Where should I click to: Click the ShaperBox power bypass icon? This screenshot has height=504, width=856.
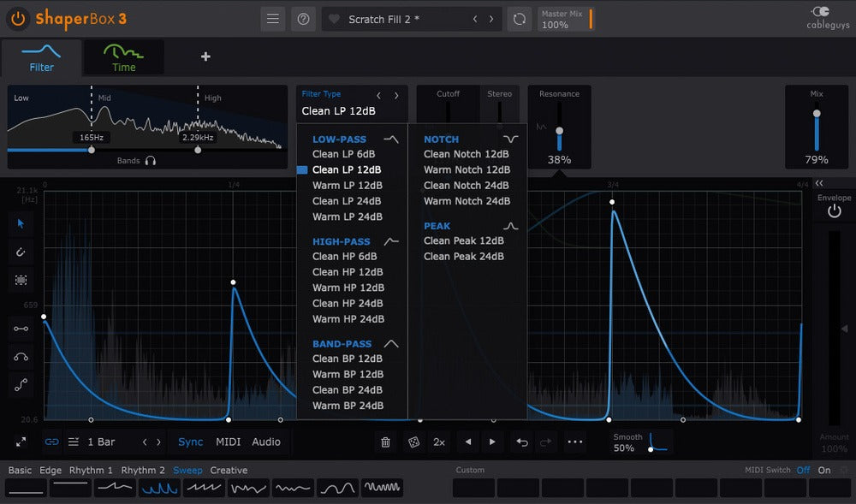pos(17,18)
